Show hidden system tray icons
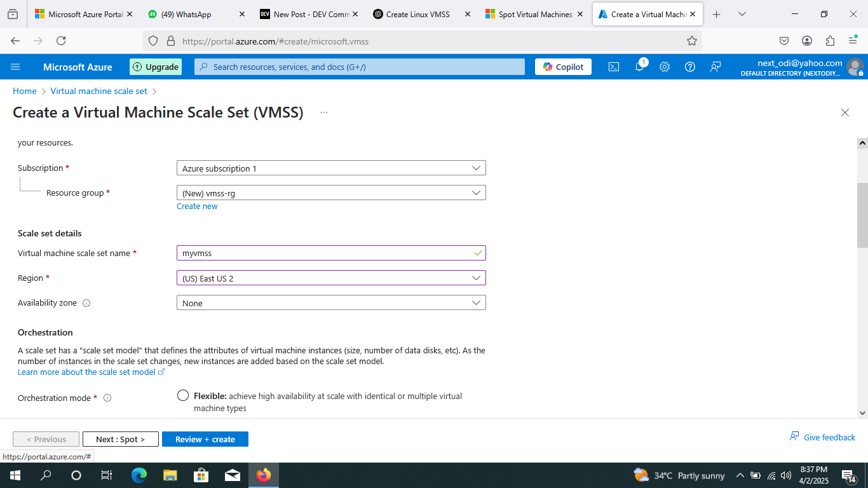The height and width of the screenshot is (488, 868). [x=740, y=475]
